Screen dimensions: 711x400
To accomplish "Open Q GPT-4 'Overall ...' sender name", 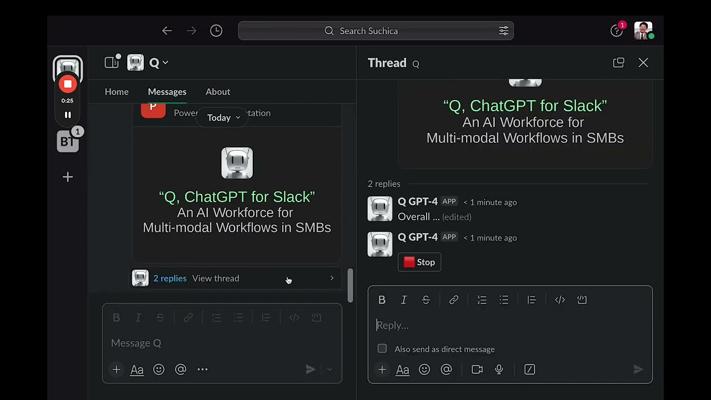I will [418, 201].
